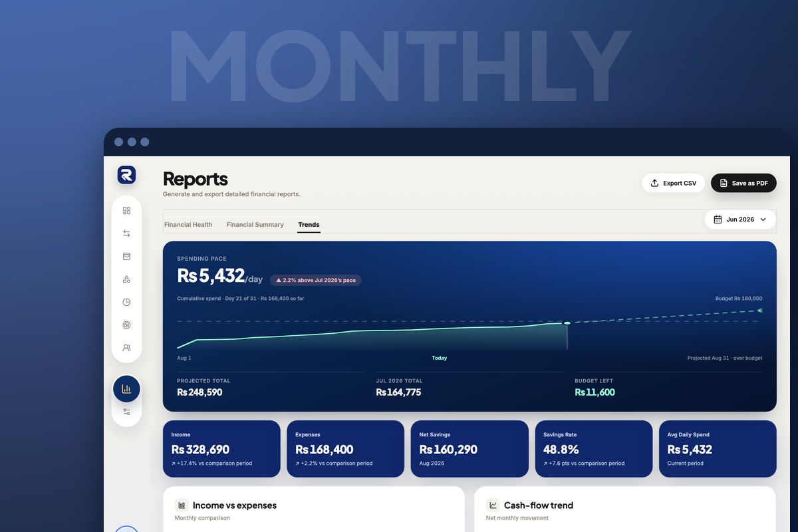Click the warning triangle in pace badge

(x=279, y=281)
